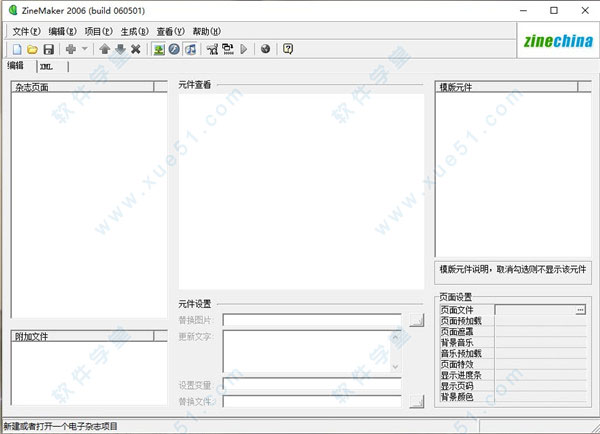Click the 模版元件 column header

[x=506, y=87]
